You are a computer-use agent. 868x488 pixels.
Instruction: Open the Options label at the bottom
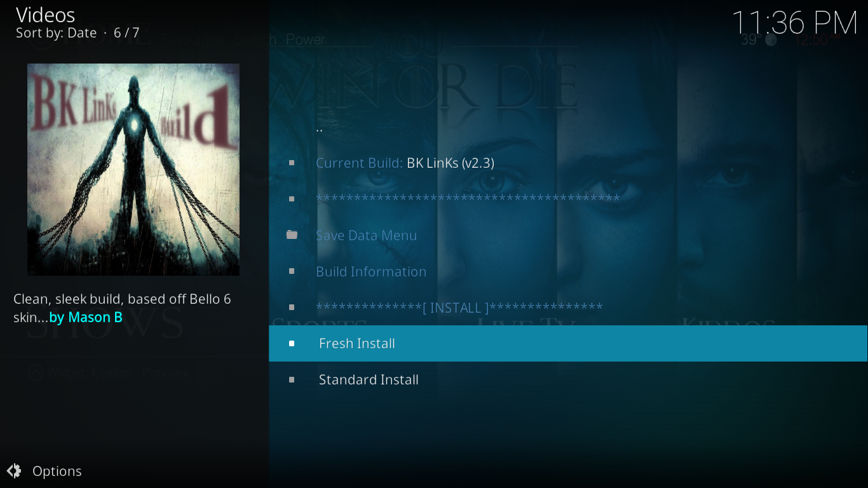click(57, 471)
